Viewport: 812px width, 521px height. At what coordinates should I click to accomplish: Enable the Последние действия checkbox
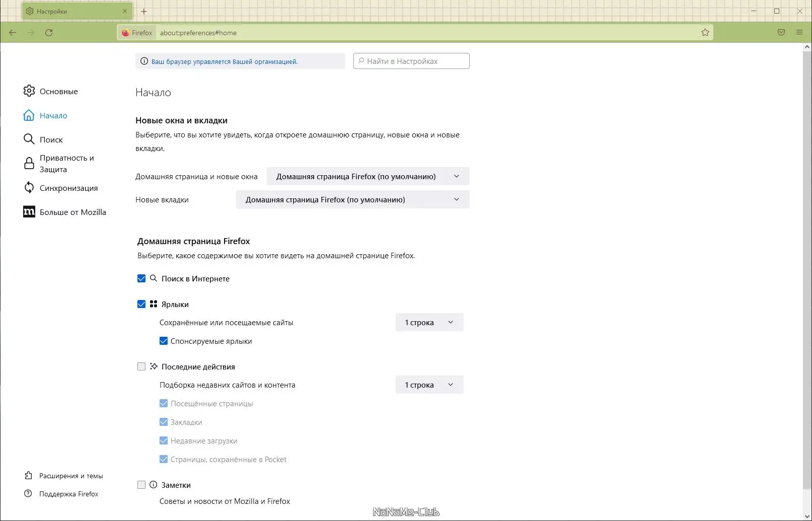pos(141,366)
